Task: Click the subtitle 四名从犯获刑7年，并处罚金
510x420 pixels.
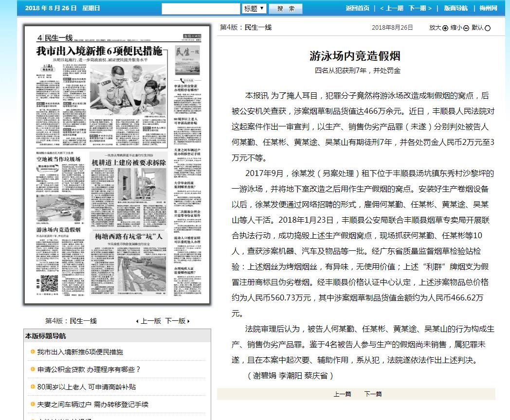Action: coord(358,70)
